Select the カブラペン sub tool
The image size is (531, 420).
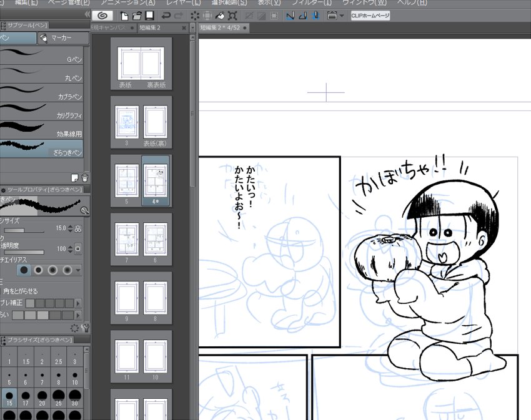[x=41, y=93]
